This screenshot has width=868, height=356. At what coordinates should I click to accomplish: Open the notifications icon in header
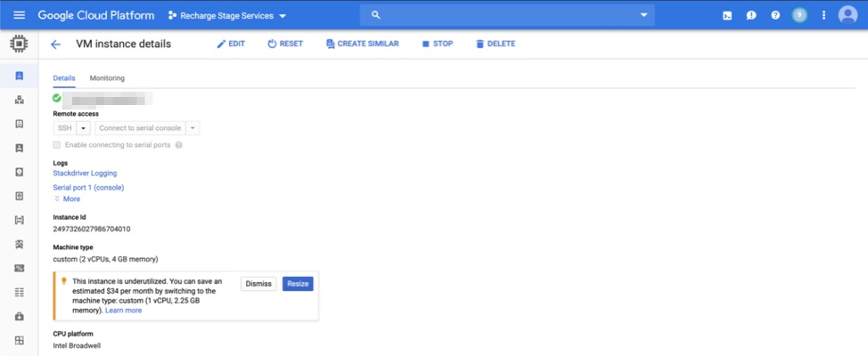click(751, 15)
